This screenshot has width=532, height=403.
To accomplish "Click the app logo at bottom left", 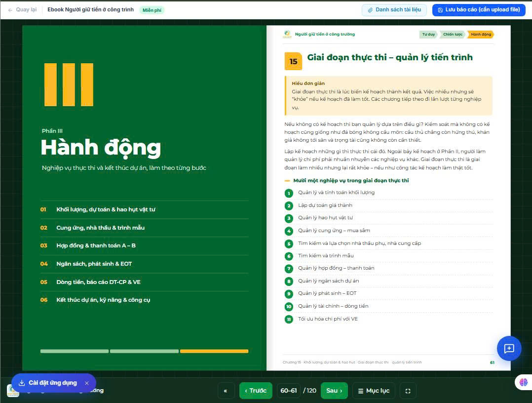I will click(13, 391).
